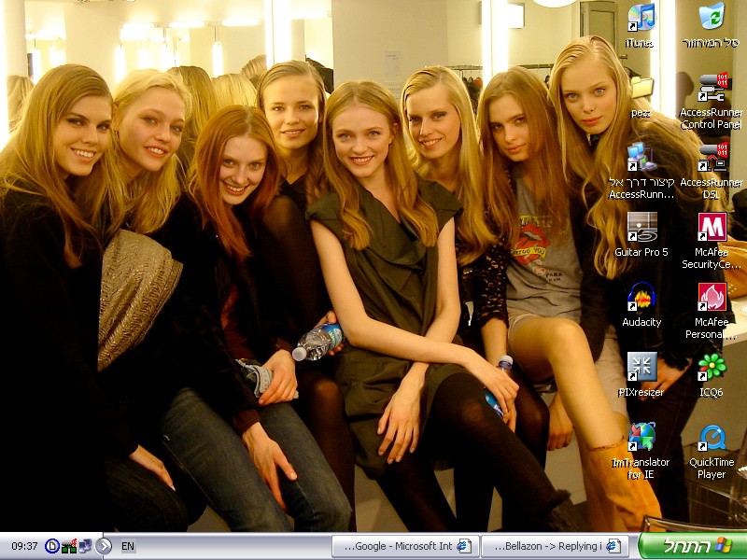The image size is (747, 560).
Task: Open the EN language bar selector
Action: [x=128, y=546]
